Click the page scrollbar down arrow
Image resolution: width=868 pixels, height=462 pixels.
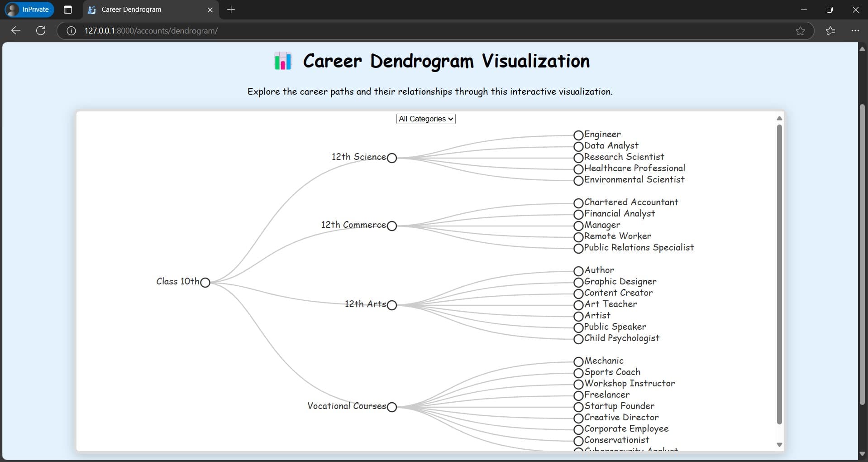pyautogui.click(x=862, y=454)
